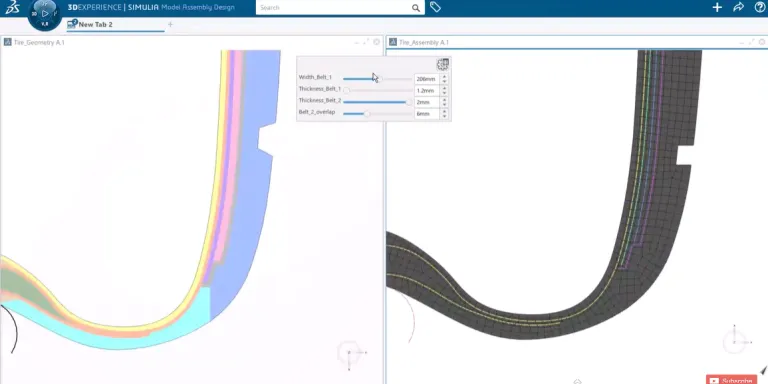Close the Tire_Geometry A.1 window
This screenshot has height=384, width=768.
[x=376, y=42]
